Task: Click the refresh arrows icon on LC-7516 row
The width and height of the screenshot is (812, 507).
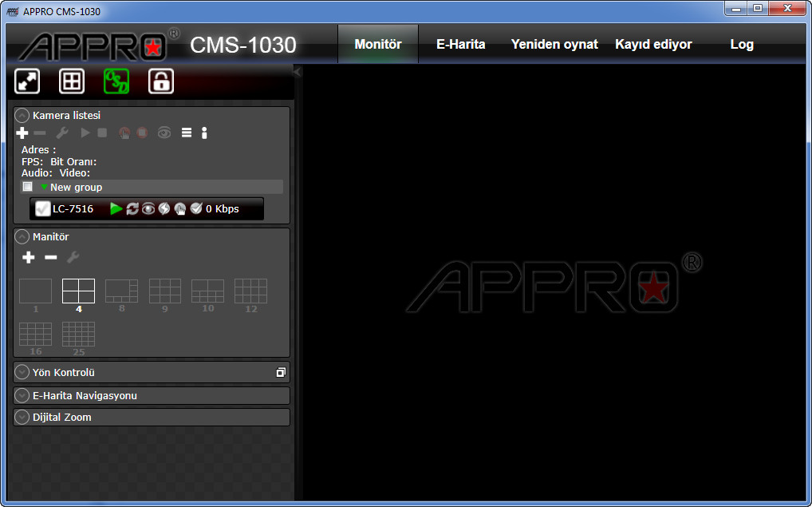Action: click(x=132, y=209)
